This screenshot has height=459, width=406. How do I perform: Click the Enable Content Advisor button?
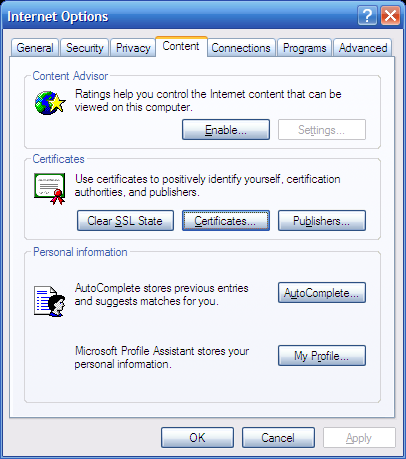coord(226,130)
